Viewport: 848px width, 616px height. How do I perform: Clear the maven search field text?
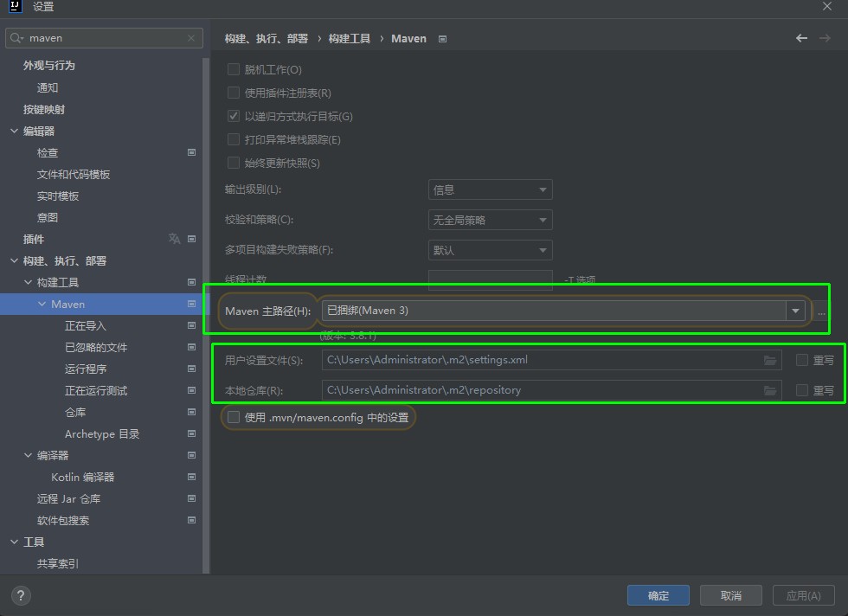pyautogui.click(x=191, y=38)
